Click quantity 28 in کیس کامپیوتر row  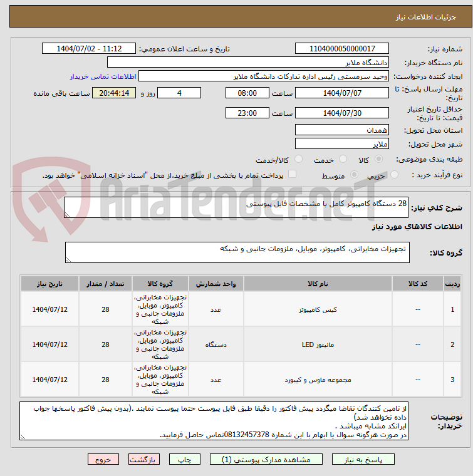[x=105, y=309]
